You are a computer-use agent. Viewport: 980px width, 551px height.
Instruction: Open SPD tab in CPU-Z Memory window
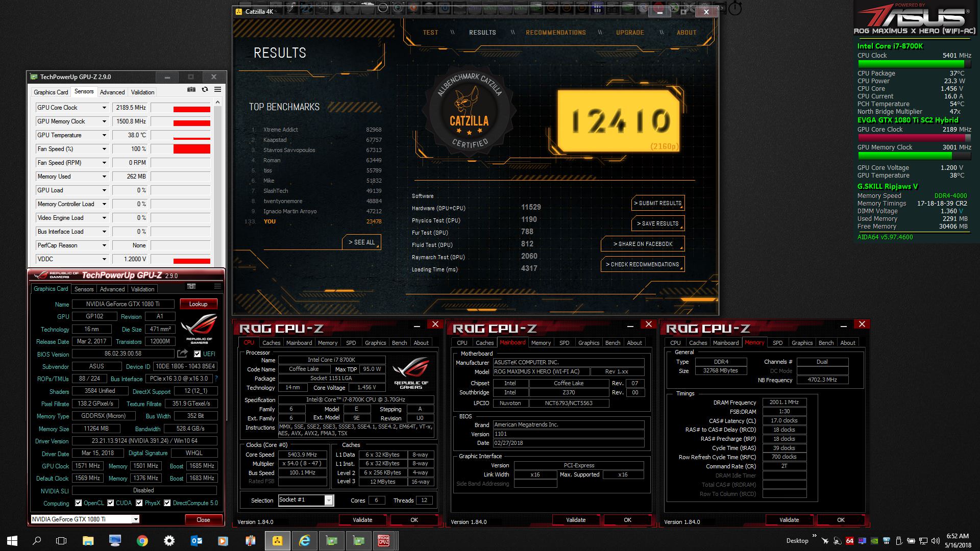[777, 343]
